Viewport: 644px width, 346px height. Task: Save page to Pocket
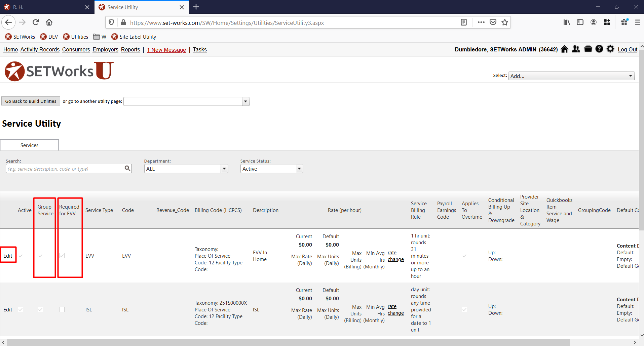493,23
